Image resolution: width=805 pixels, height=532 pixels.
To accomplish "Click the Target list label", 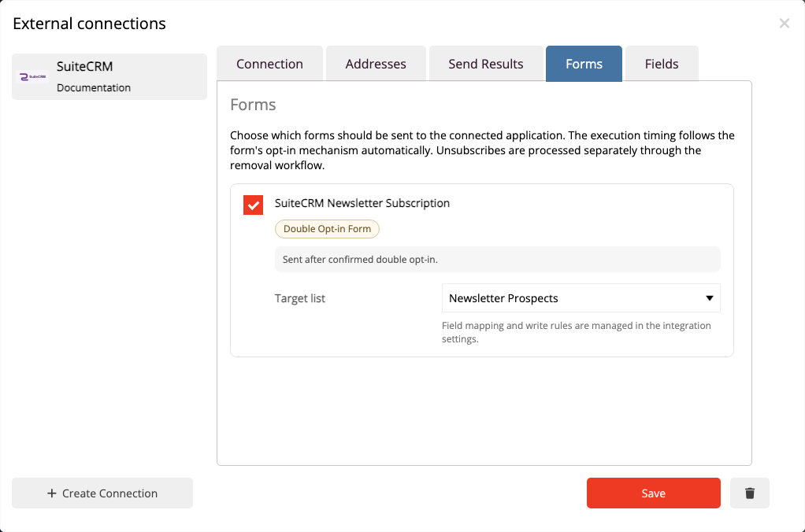I will (300, 298).
